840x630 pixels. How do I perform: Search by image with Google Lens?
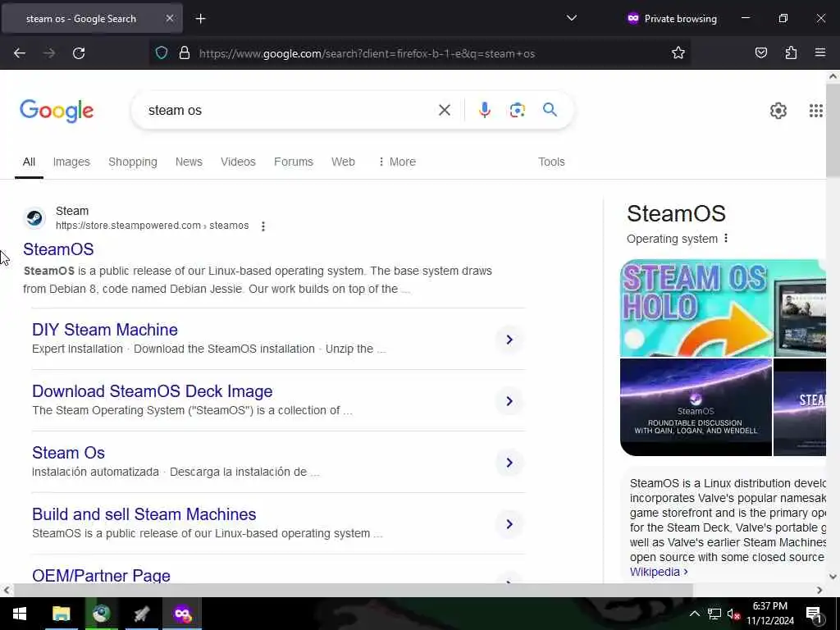coord(517,110)
